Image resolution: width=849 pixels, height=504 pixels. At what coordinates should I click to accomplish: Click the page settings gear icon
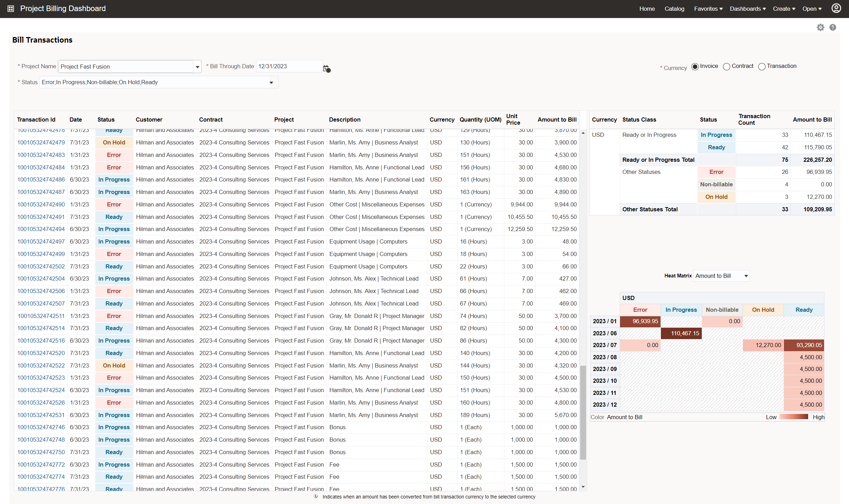pyautogui.click(x=820, y=27)
